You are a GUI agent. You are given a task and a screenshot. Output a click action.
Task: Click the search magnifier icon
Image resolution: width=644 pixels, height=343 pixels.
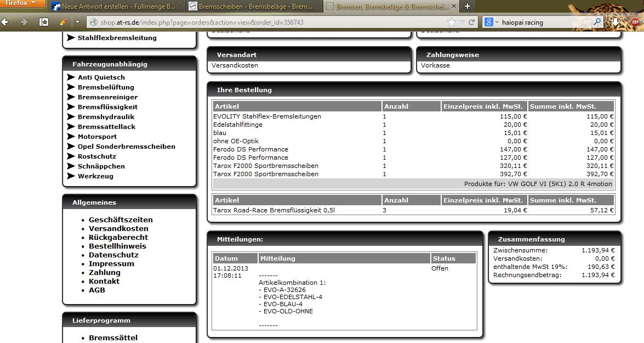[597, 22]
